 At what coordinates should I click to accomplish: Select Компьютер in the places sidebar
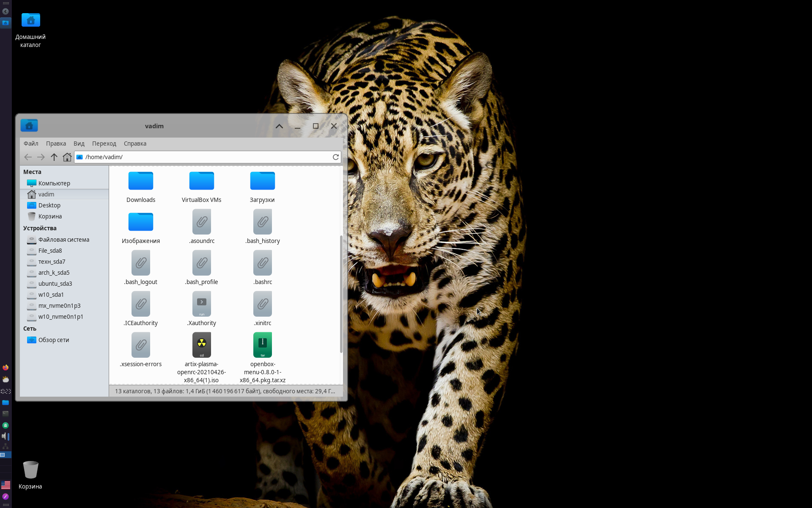pyautogui.click(x=54, y=183)
